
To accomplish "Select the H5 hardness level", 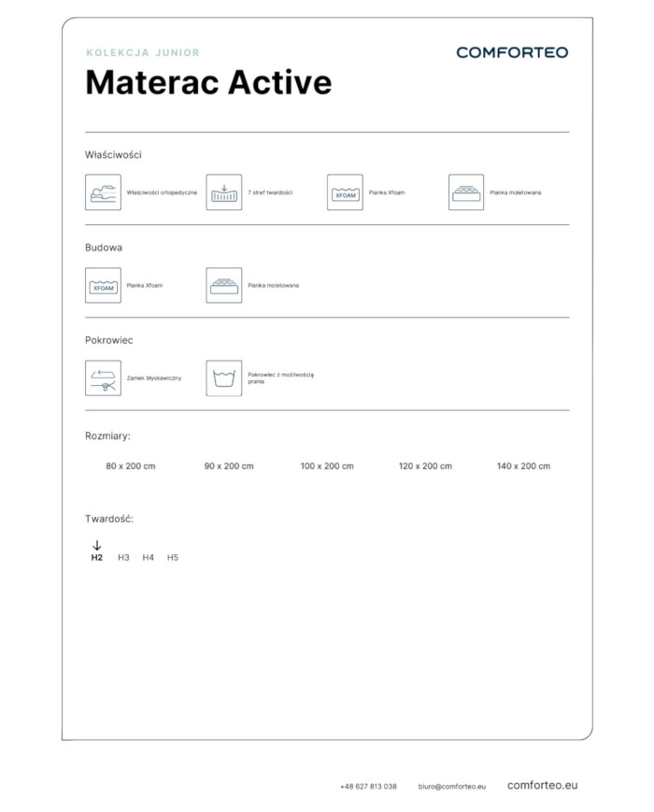I will pos(173,558).
